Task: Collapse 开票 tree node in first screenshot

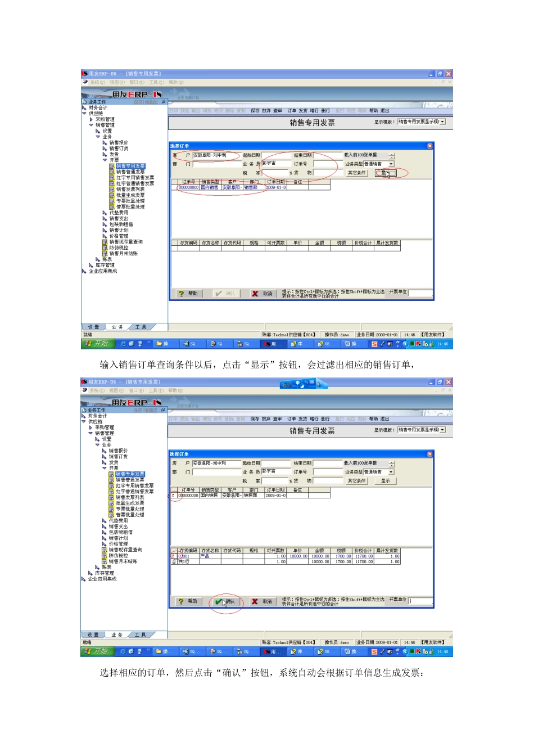Action: (105, 160)
